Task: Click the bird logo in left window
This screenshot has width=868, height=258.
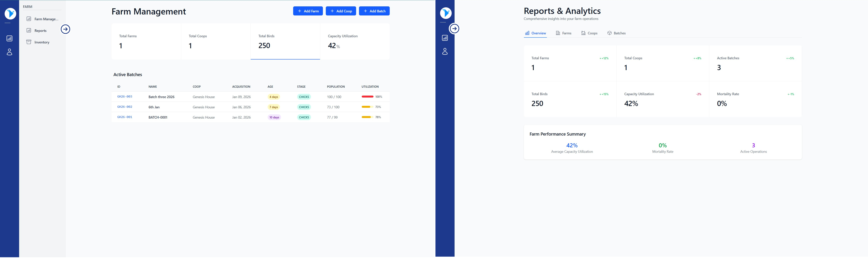Action: [x=10, y=14]
